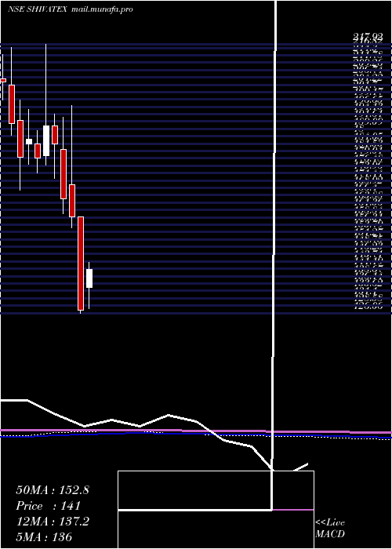Click the top price label 247.92

(367, 36)
